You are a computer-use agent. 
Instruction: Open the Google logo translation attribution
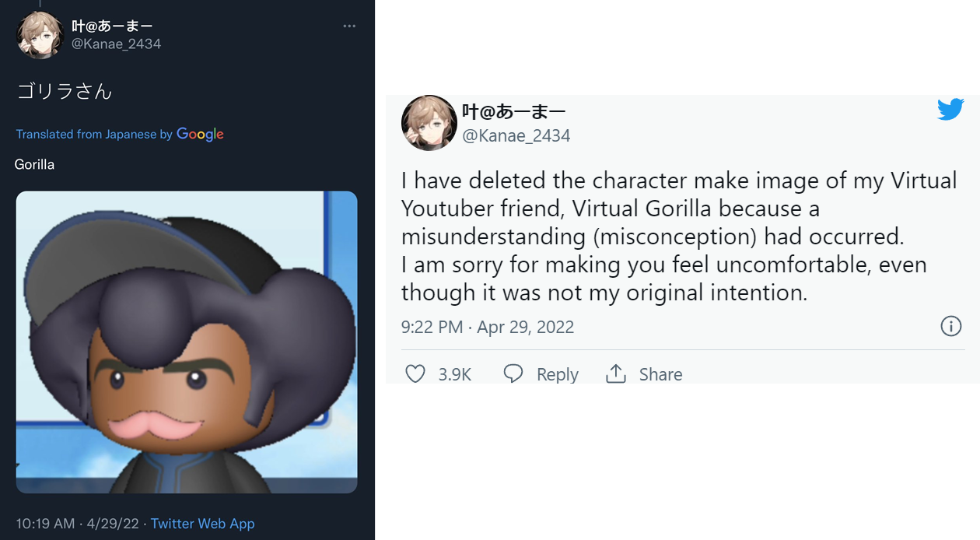pos(200,134)
